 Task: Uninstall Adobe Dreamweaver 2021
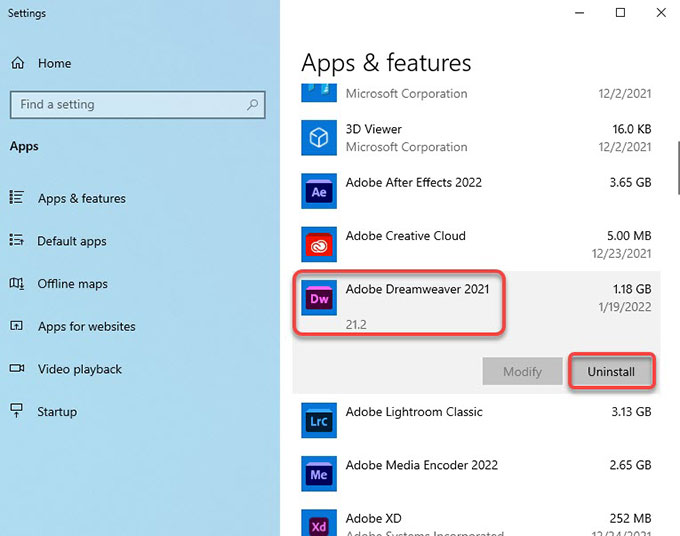click(611, 371)
